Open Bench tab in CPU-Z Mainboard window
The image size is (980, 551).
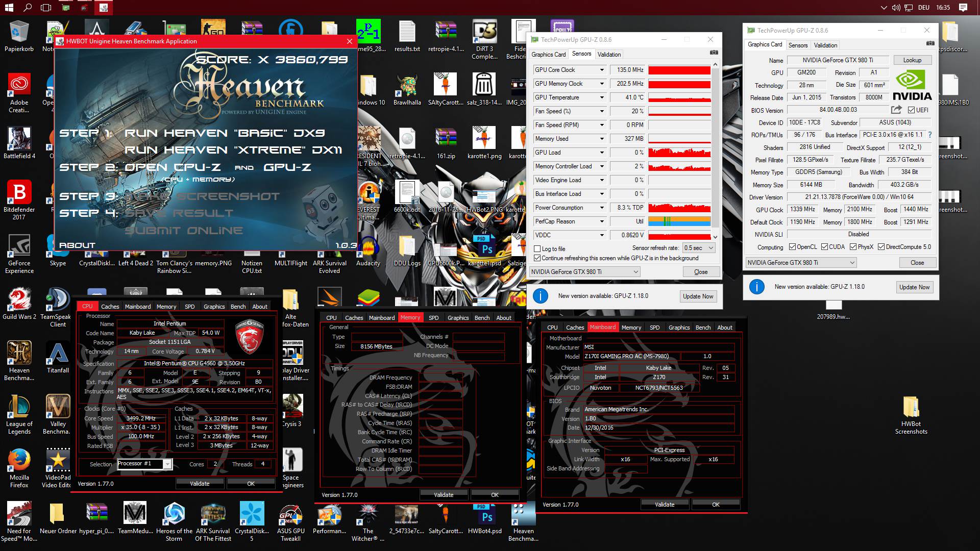[703, 328]
